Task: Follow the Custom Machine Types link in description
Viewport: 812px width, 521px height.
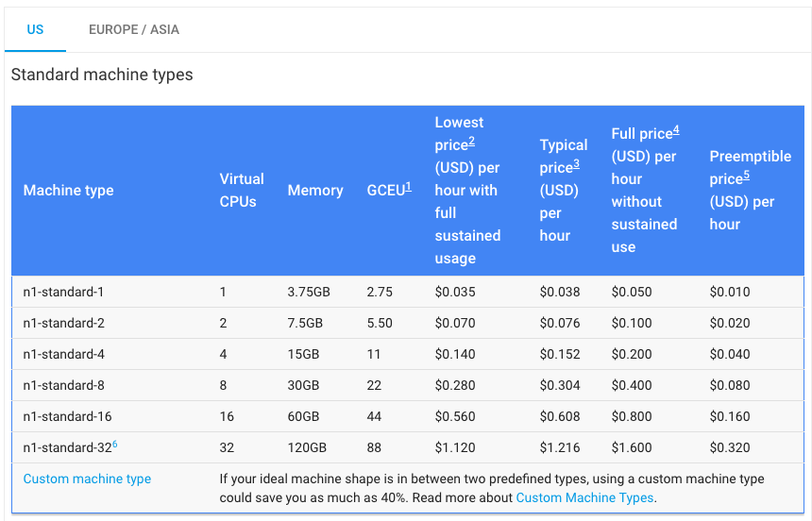Action: [584, 497]
